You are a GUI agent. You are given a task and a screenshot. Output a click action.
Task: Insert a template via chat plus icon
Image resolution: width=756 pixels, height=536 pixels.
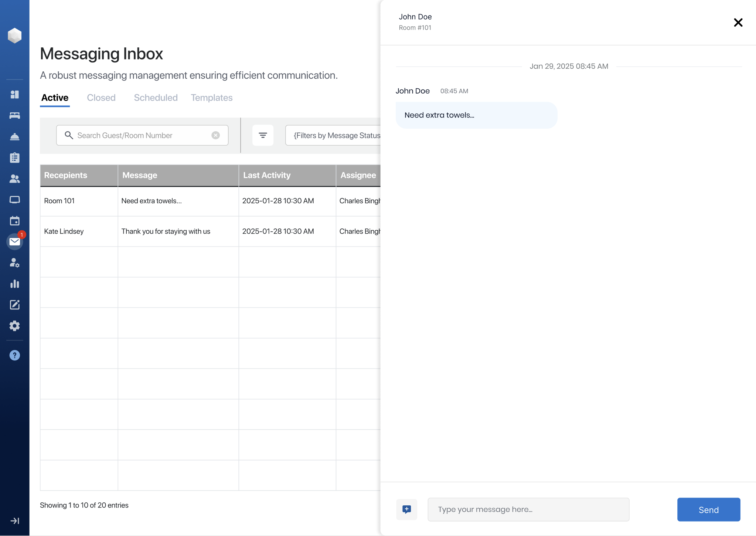pyautogui.click(x=407, y=510)
